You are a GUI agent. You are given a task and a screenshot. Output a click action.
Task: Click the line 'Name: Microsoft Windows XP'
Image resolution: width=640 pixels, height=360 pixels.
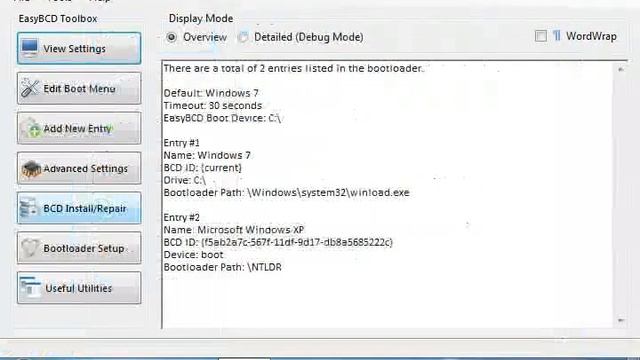click(x=234, y=230)
